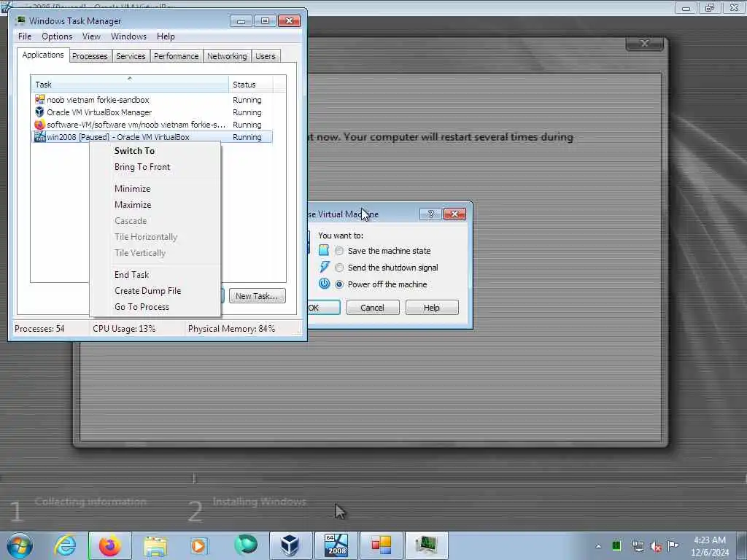Open the Options menu in Task Manager
Screen dimensions: 747x560
coord(57,36)
